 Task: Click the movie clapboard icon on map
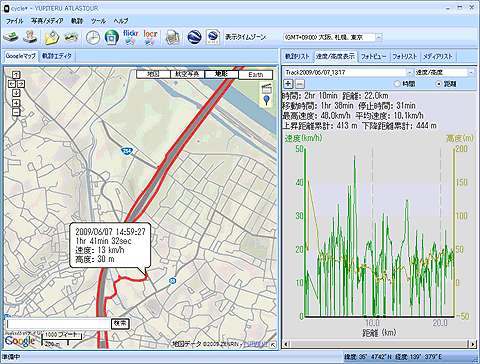(x=266, y=88)
